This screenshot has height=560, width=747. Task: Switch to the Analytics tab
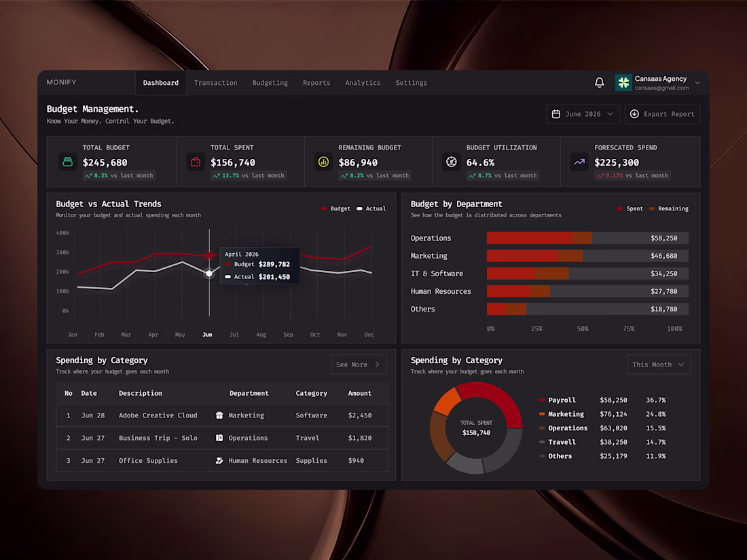[x=363, y=83]
